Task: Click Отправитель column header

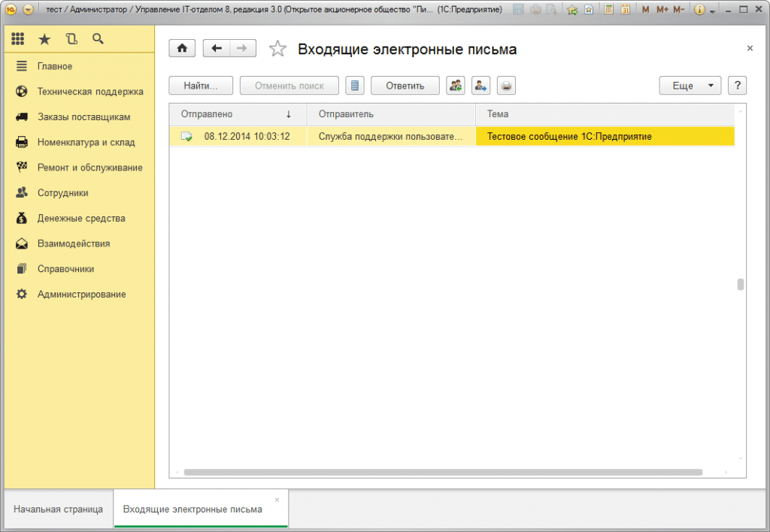Action: coord(391,114)
